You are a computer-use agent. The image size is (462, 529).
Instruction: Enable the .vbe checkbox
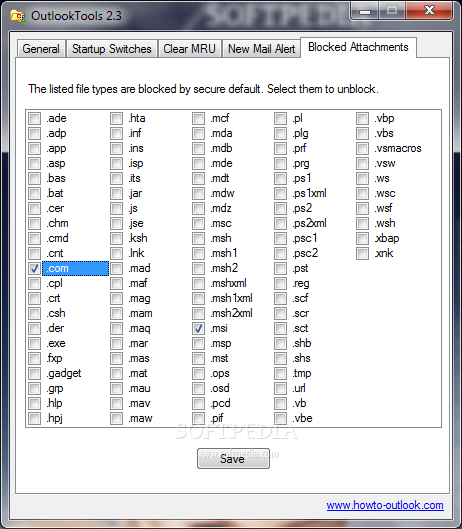[280, 418]
